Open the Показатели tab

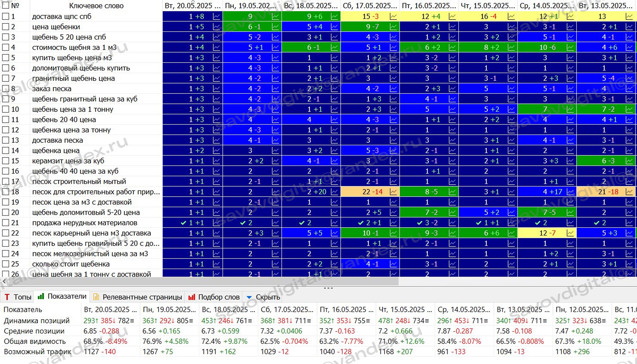tap(67, 297)
